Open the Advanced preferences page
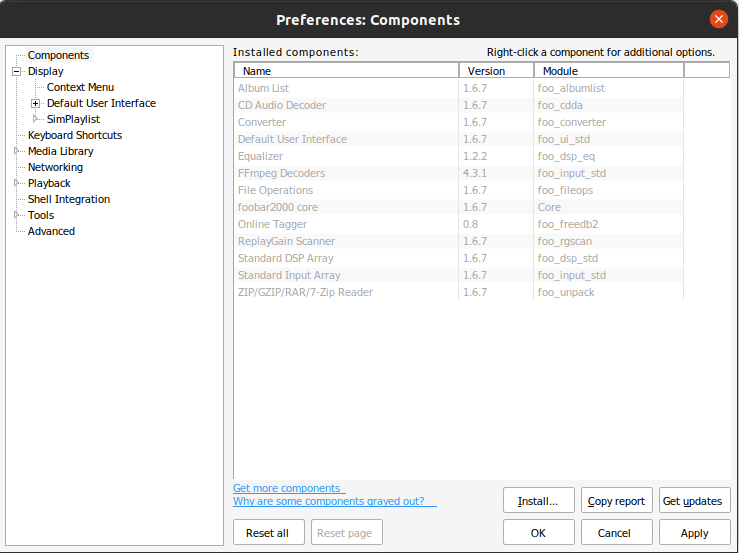This screenshot has width=739, height=553. pos(51,231)
